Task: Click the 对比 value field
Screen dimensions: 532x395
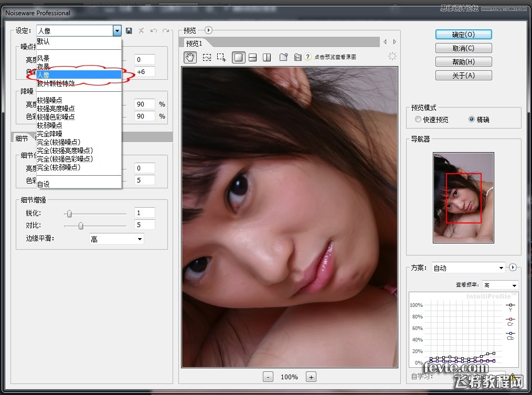Action: tap(144, 225)
